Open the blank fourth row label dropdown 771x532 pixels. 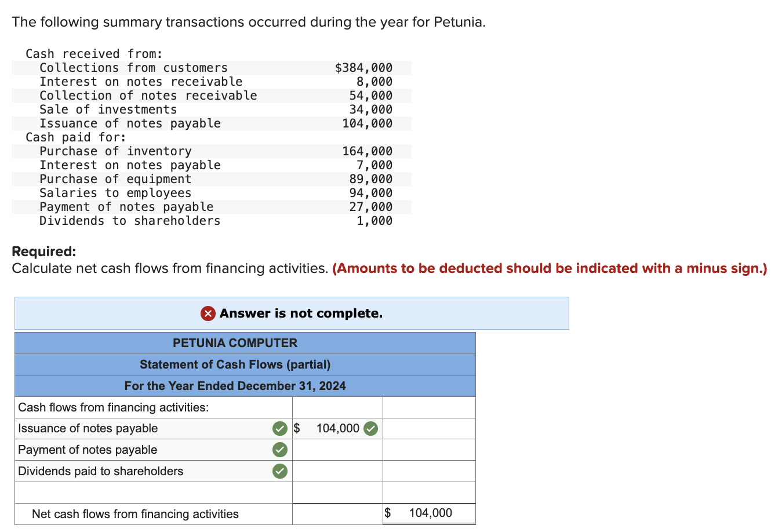pyautogui.click(x=145, y=492)
